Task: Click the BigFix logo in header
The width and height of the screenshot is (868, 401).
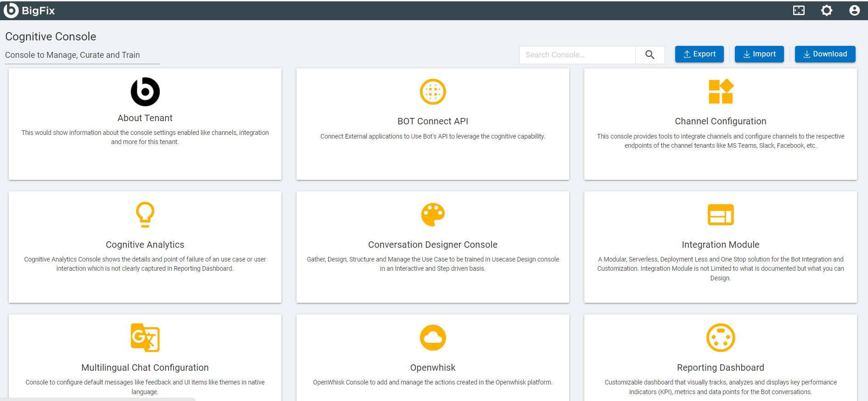Action: [x=29, y=11]
